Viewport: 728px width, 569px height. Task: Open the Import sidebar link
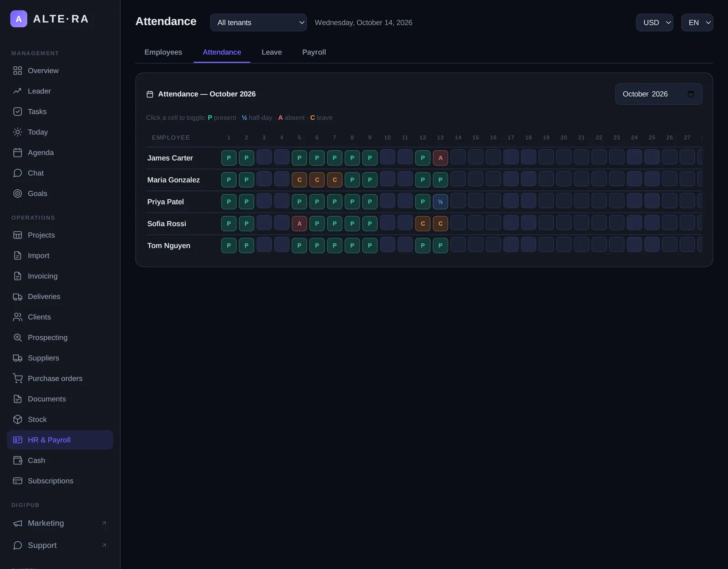[x=60, y=255]
